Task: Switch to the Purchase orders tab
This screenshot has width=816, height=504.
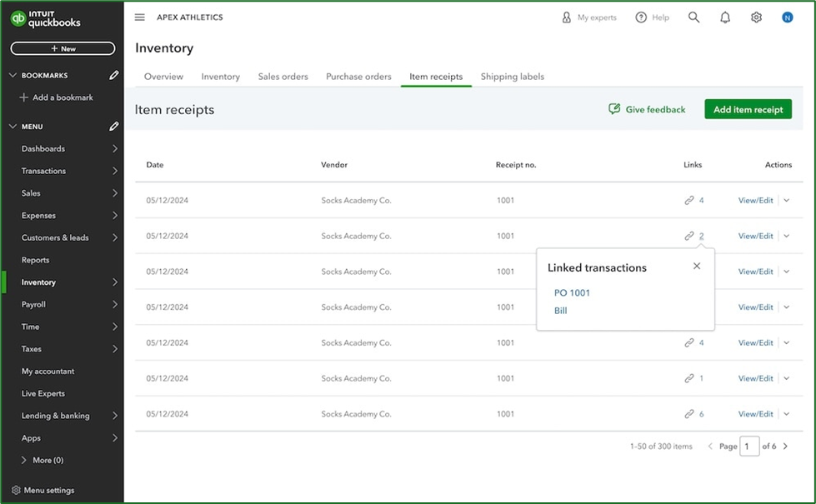Action: [x=358, y=77]
